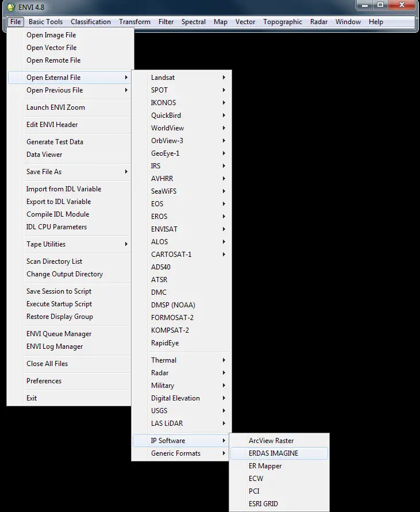Viewport: 420px width, 512px height.
Task: Open the Classification menu
Action: (x=90, y=22)
